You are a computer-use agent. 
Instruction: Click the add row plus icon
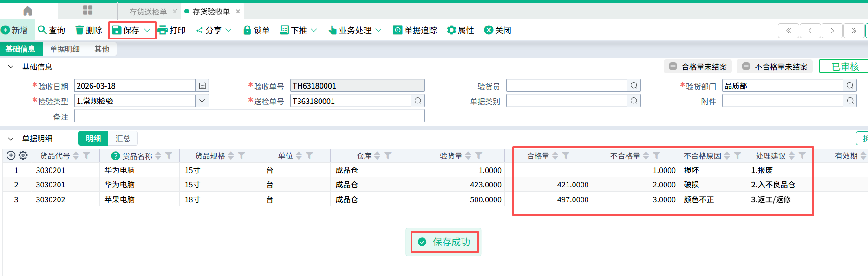[x=11, y=156]
